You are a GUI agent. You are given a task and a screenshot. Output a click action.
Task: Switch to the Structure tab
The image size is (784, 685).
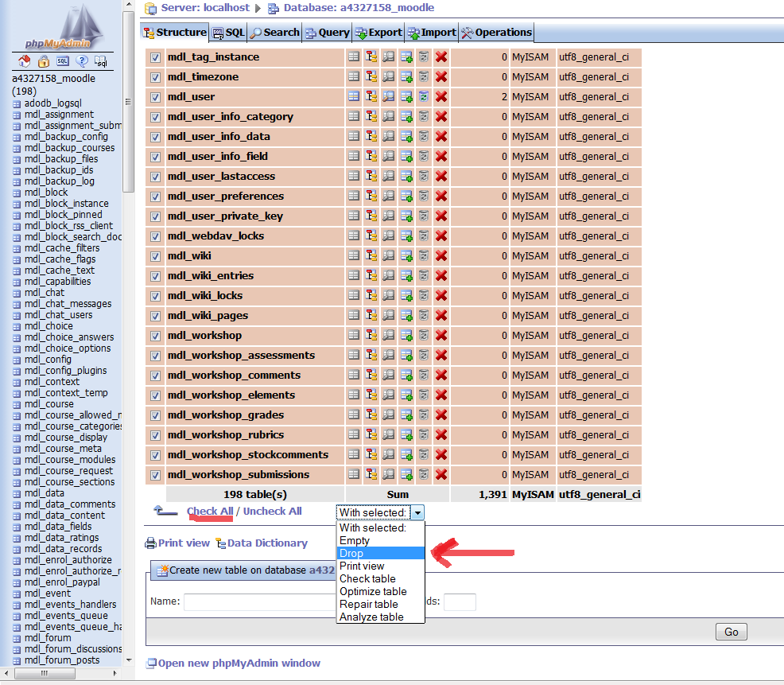[x=174, y=33]
